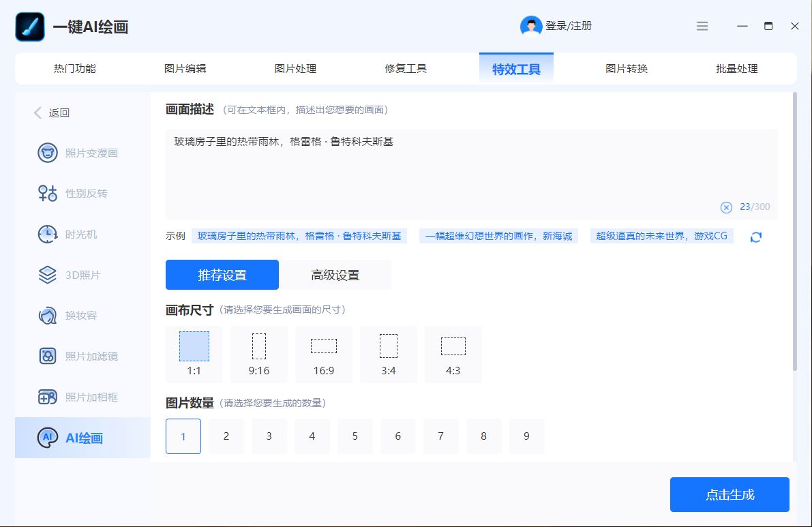Select 照片加滤镜 in the sidebar
The image size is (812, 527).
(x=83, y=356)
